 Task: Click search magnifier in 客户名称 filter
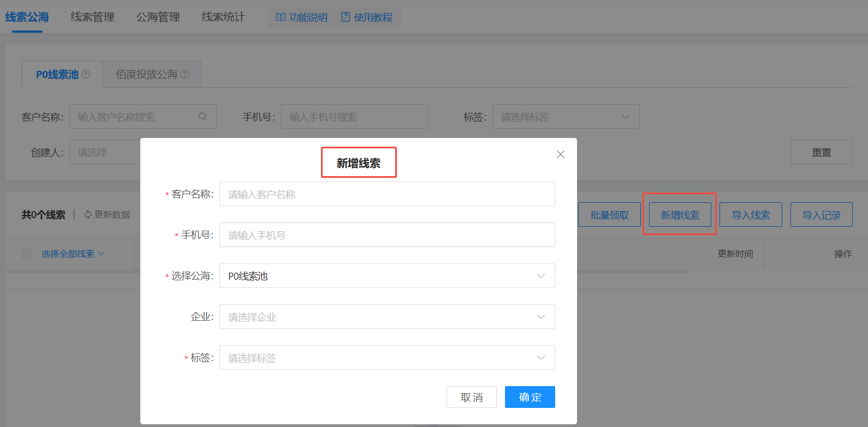203,117
